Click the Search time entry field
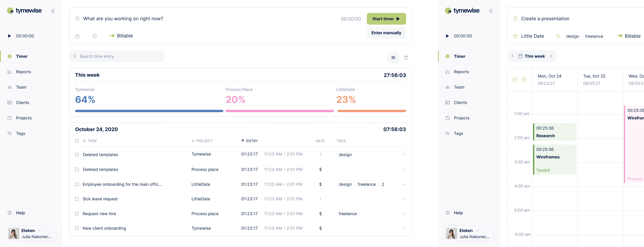 pos(117,56)
